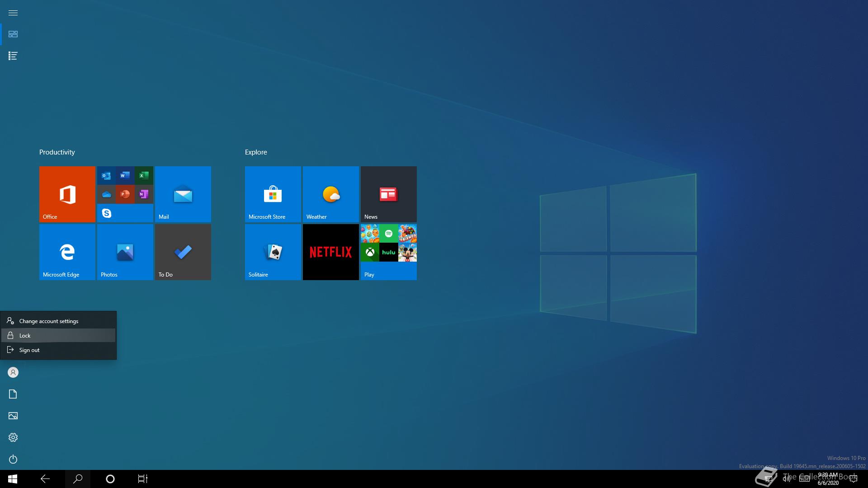Image resolution: width=868 pixels, height=488 pixels.
Task: Click the Explore group header
Action: (256, 152)
